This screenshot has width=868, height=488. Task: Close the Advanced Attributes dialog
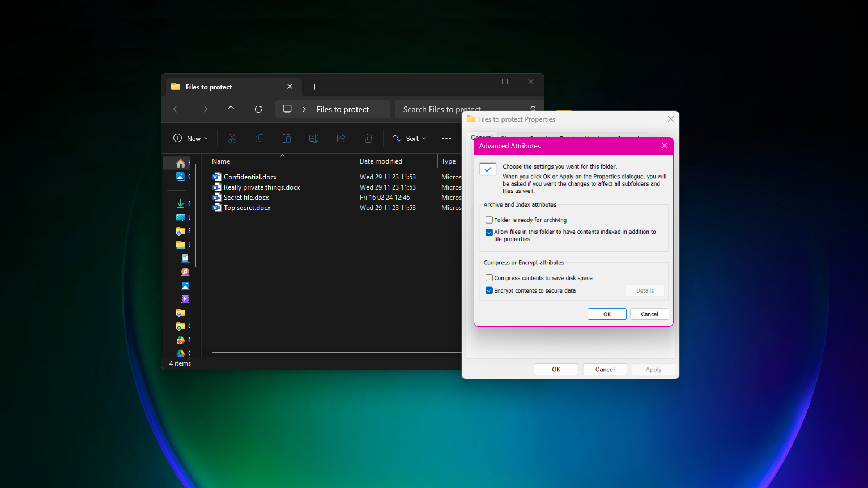click(665, 145)
